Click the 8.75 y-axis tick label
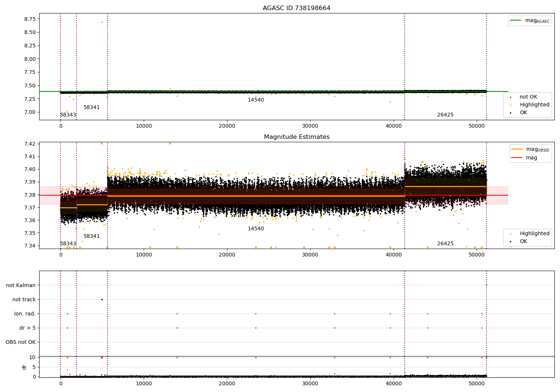This screenshot has height=392, width=560. pos(30,19)
